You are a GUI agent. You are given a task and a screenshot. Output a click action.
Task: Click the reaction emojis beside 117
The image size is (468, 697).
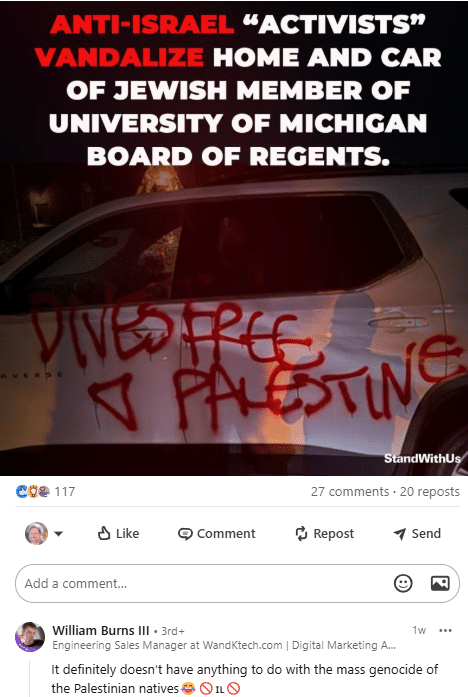coord(32,491)
